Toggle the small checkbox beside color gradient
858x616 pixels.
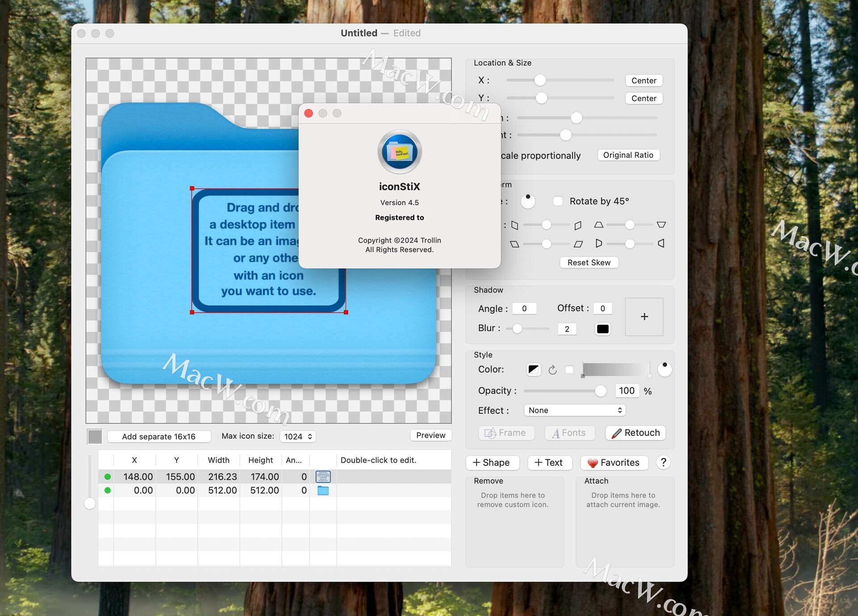coord(569,369)
